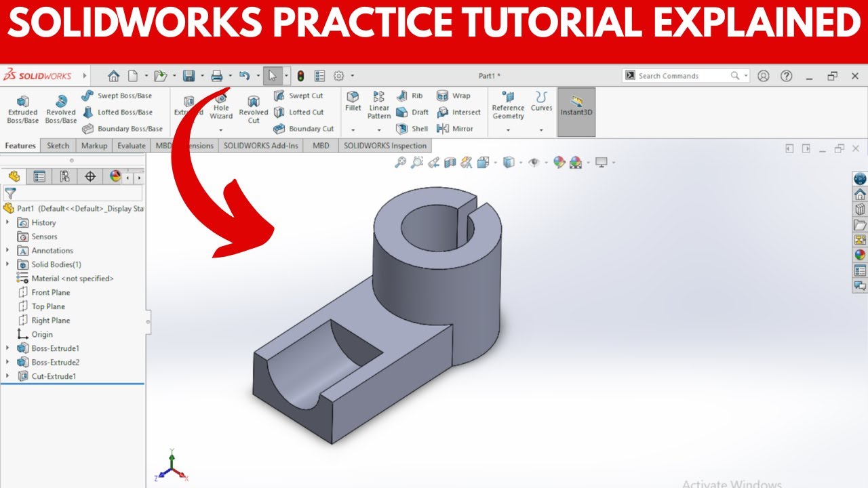Click the Intersect tool

[x=458, y=112]
